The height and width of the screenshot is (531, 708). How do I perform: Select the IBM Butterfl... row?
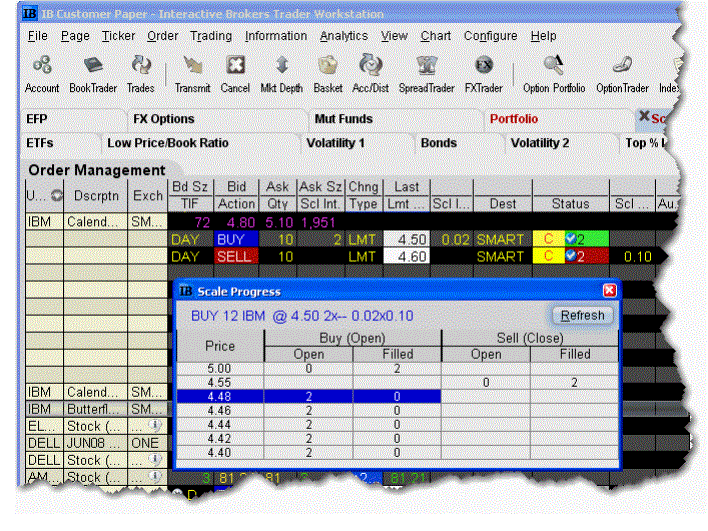[96, 409]
